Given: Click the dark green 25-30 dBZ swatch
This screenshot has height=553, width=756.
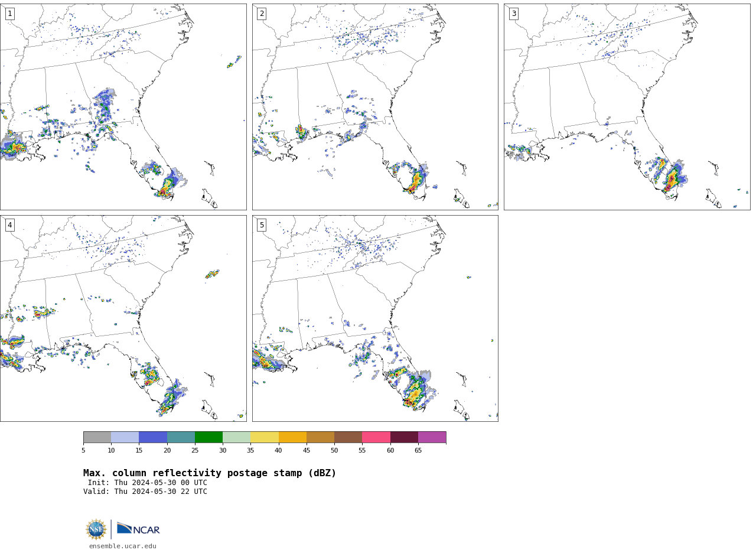Looking at the screenshot, I should tap(209, 437).
